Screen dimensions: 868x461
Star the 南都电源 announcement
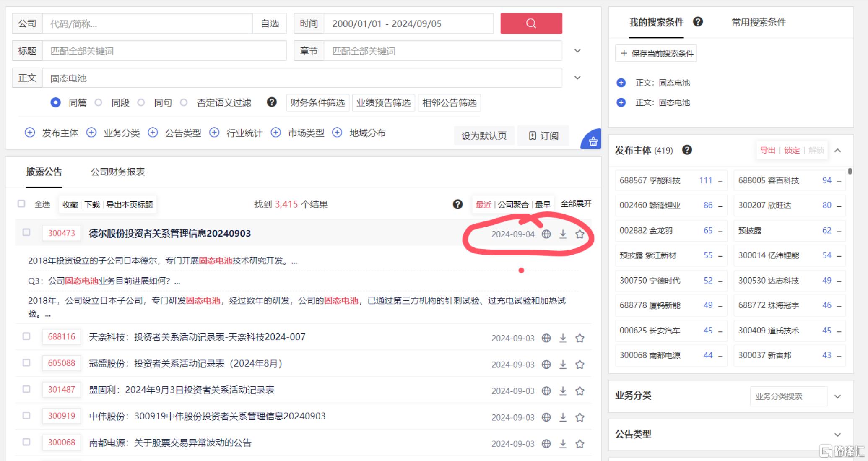pos(580,444)
